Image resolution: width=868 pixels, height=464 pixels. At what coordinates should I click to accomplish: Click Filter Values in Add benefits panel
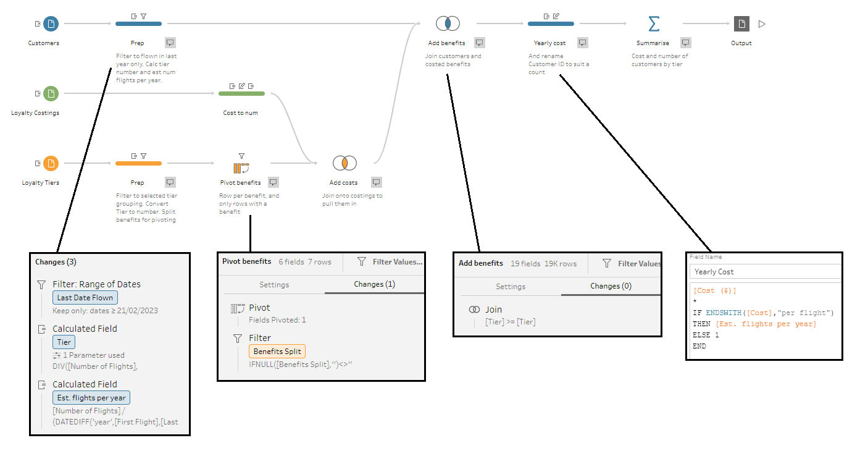coord(632,264)
